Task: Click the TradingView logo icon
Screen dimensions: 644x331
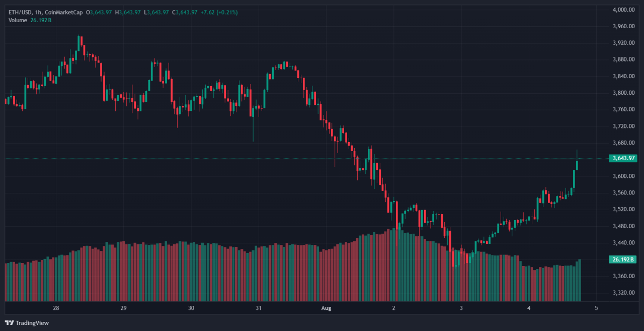Action: click(x=9, y=322)
